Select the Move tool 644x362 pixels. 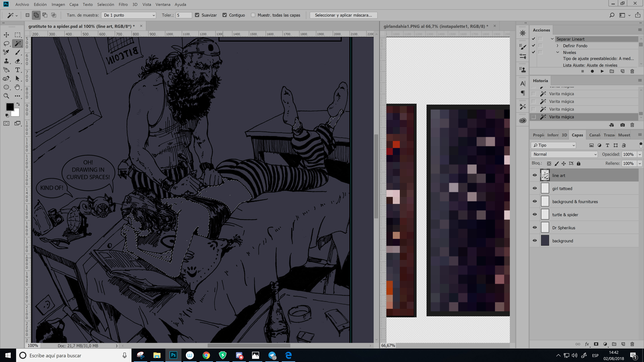(6, 35)
